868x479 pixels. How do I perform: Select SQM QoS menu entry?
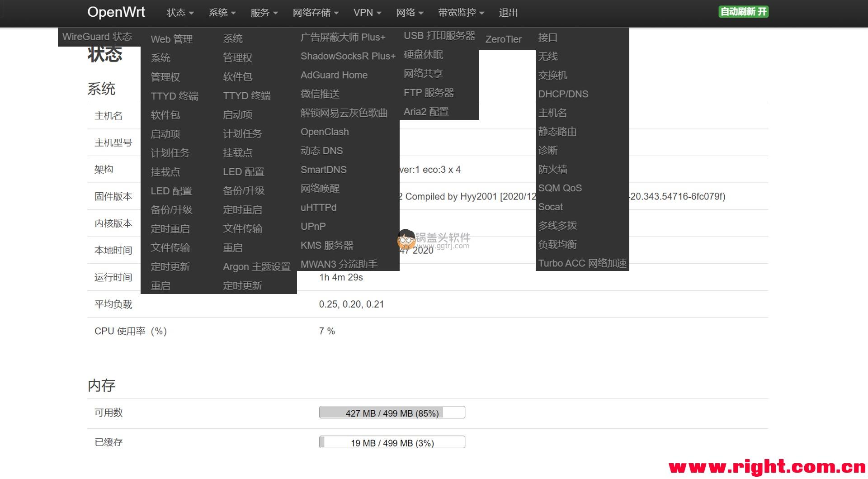point(560,188)
